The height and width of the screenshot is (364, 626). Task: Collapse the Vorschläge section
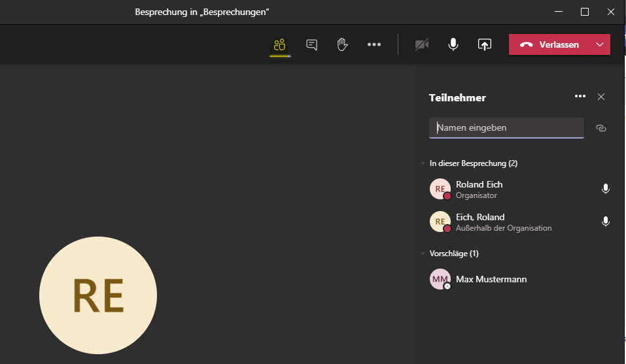tap(423, 253)
